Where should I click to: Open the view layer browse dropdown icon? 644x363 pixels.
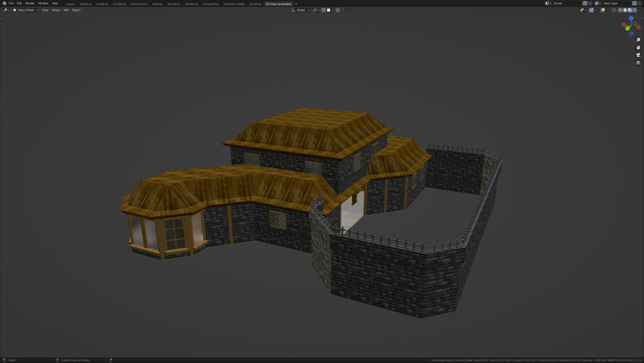[598, 3]
